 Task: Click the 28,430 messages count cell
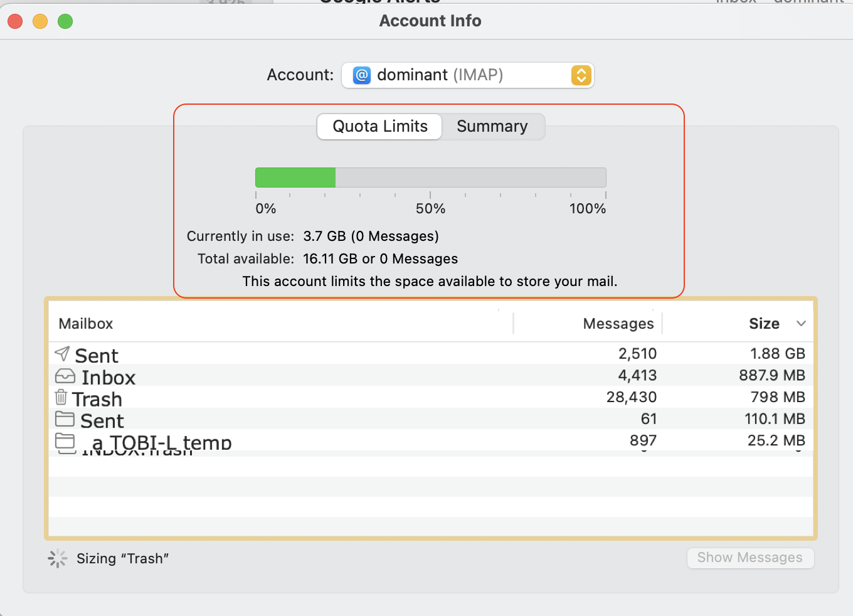632,397
